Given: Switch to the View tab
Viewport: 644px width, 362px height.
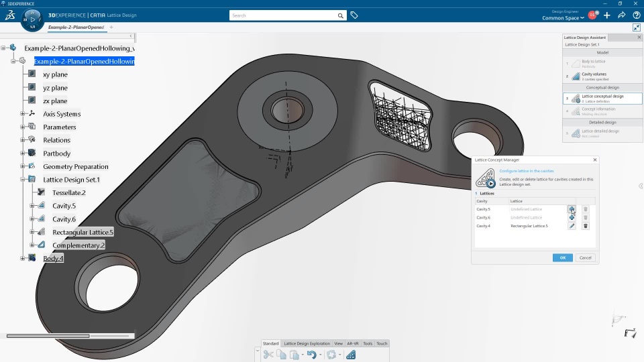Looking at the screenshot, I should pos(338,343).
